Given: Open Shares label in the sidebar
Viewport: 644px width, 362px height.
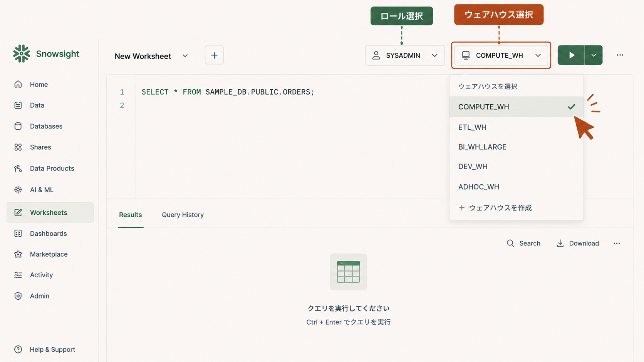Looking at the screenshot, I should point(40,147).
